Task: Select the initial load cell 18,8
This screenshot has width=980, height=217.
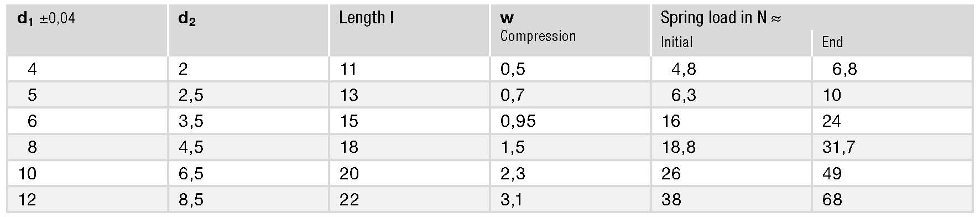Action: 678,147
